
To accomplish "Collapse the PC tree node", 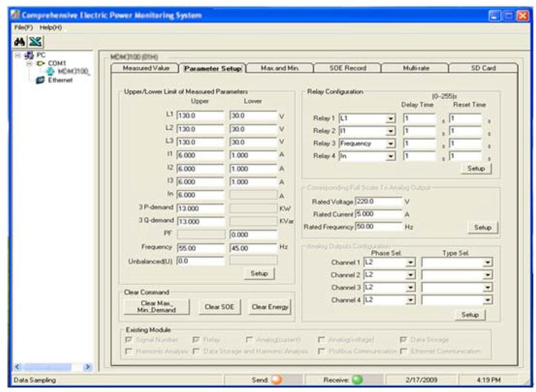I will click(18, 55).
